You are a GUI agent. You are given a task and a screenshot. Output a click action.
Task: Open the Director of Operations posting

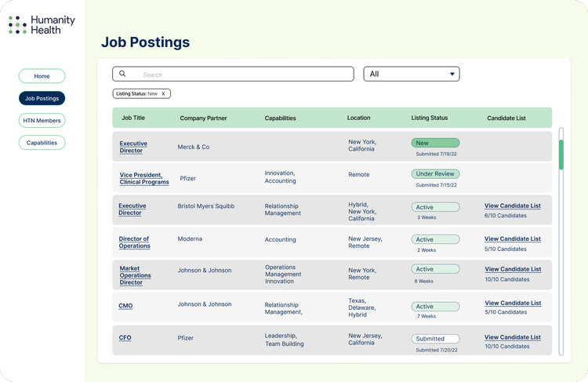134,242
